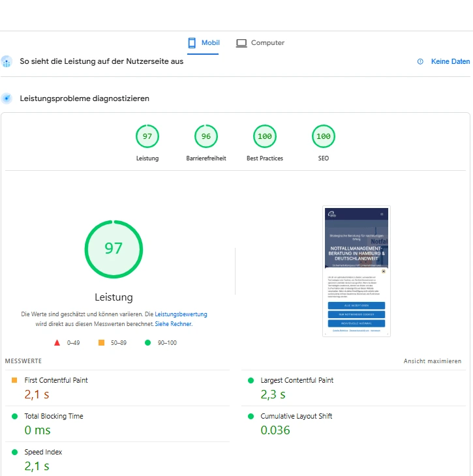
Task: Click the First Contentful Paint metric label
Action: [56, 380]
